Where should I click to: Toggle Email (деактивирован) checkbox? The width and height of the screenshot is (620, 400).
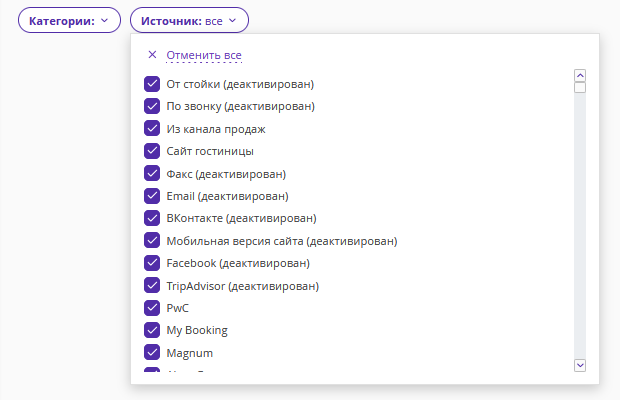coord(153,196)
